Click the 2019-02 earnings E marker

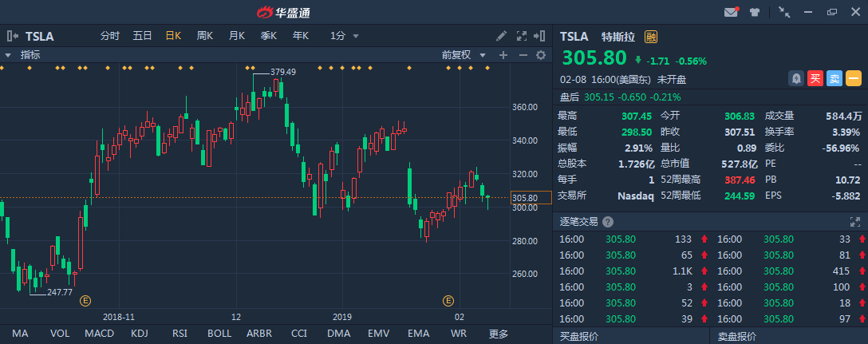click(448, 301)
